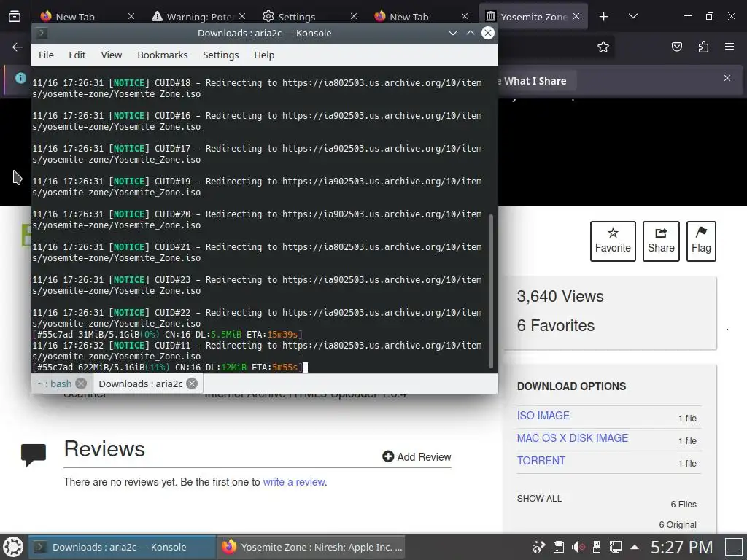The width and height of the screenshot is (747, 560).
Task: Click Firefox restore window button
Action: click(x=709, y=16)
